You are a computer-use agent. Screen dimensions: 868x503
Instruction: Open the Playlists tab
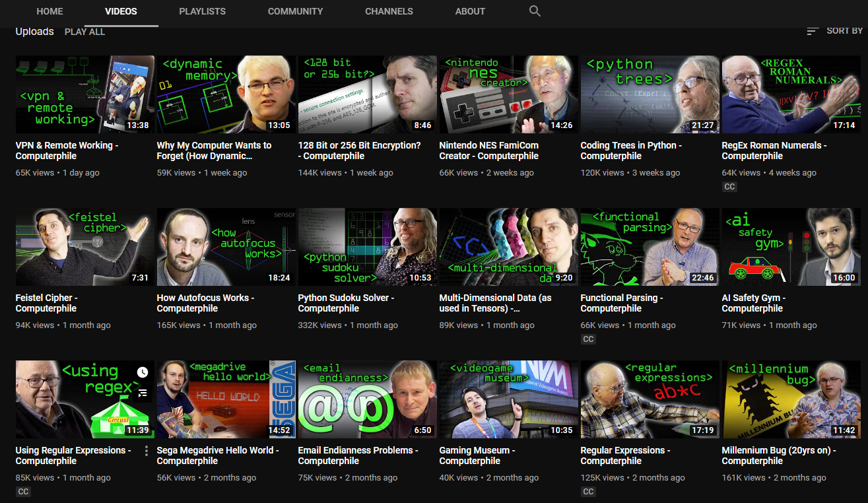[203, 11]
